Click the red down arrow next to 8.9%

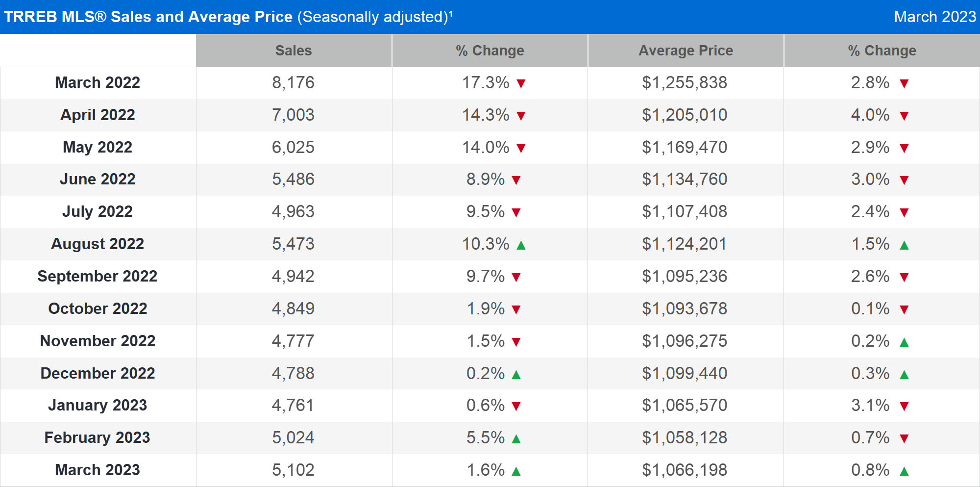point(516,180)
